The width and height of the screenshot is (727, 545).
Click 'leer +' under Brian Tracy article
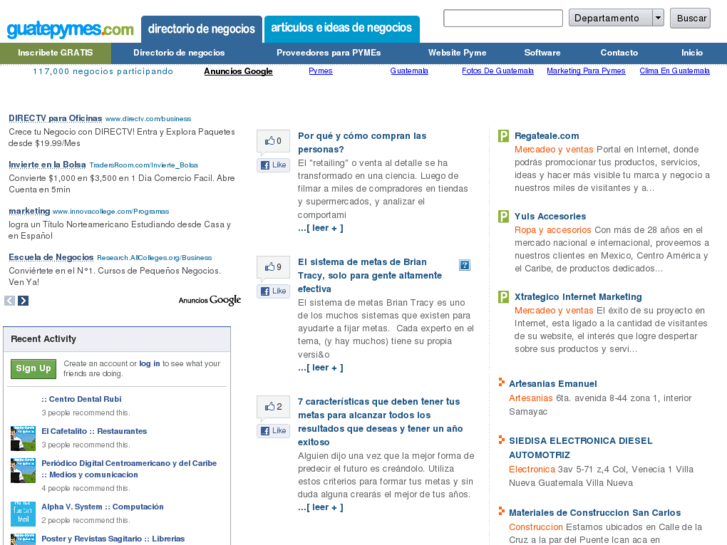(320, 368)
